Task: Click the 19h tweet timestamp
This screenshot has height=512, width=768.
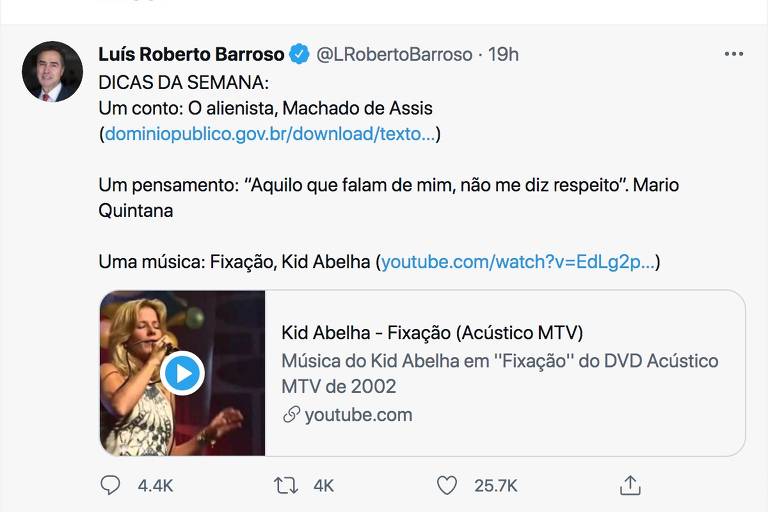Action: pyautogui.click(x=503, y=54)
